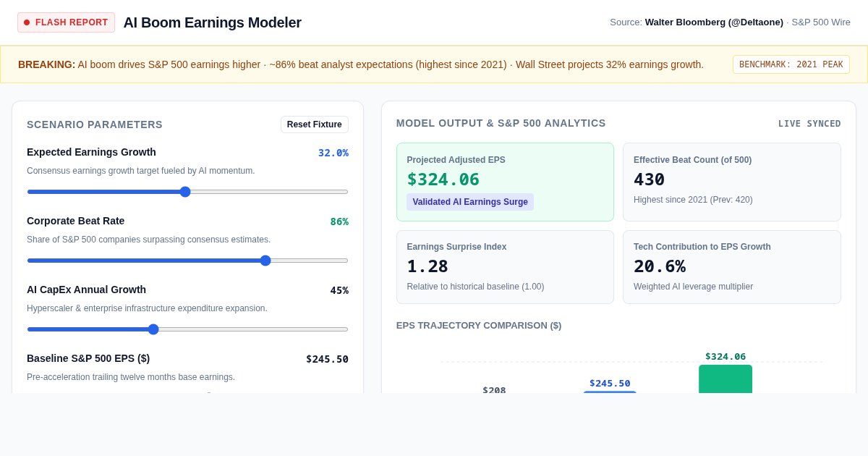Click the FLASH REPORT badge

coord(66,22)
